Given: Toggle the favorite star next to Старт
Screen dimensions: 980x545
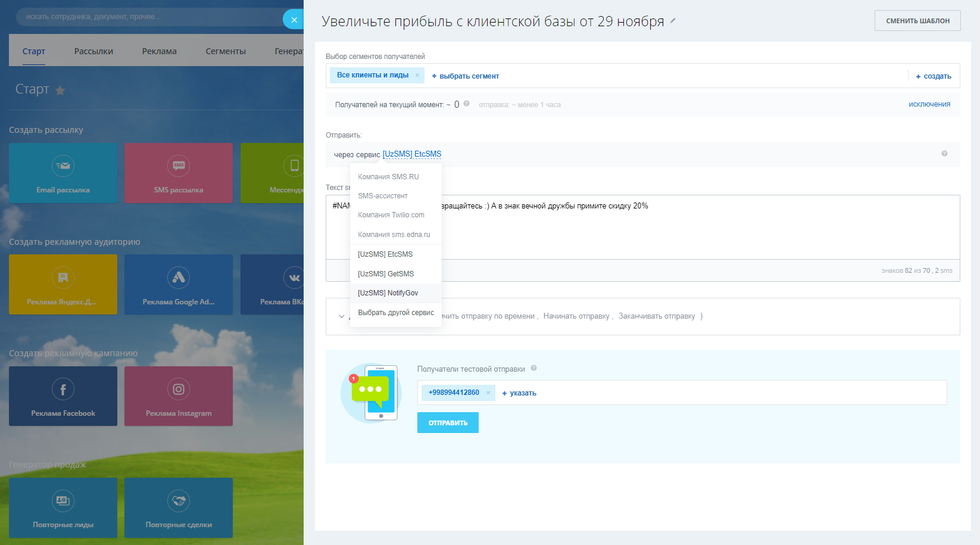Looking at the screenshot, I should 60,91.
